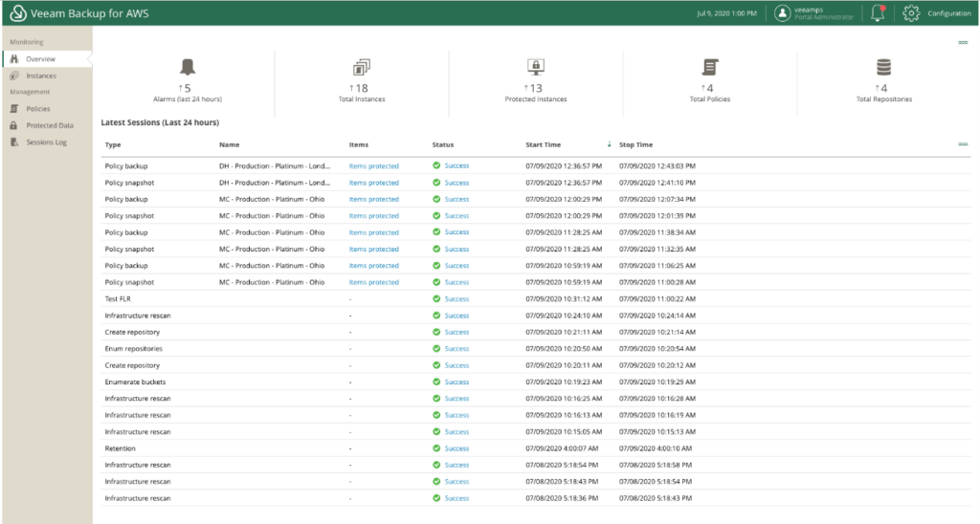Click the user account avatar icon
980x524 pixels.
pyautogui.click(x=783, y=13)
